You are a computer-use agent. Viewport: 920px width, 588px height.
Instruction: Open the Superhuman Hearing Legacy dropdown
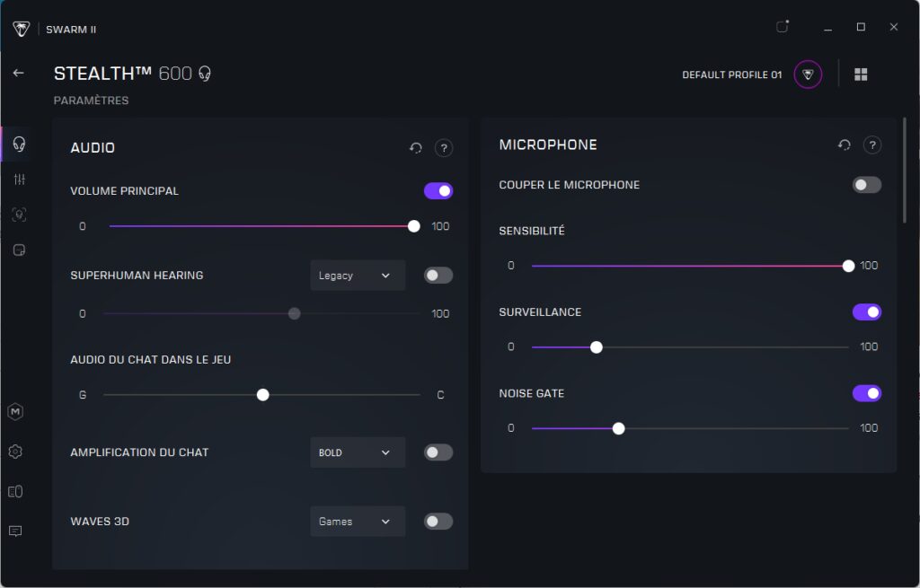point(358,276)
